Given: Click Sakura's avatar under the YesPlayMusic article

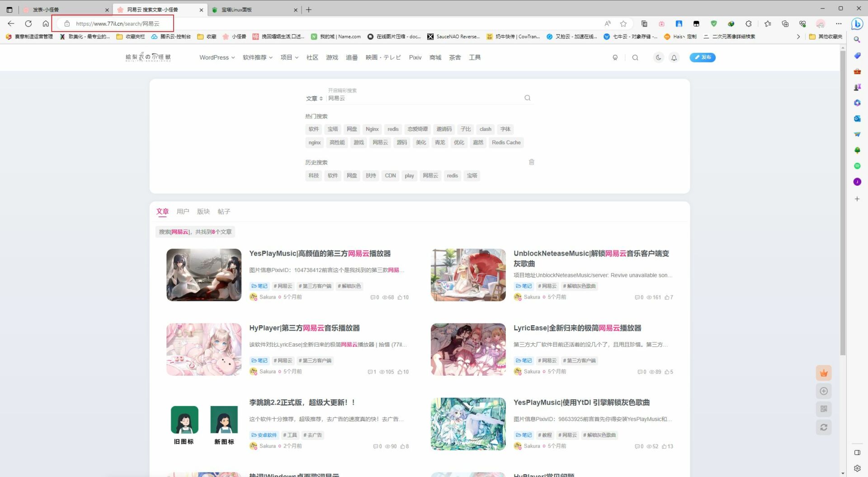Looking at the screenshot, I should (x=254, y=297).
